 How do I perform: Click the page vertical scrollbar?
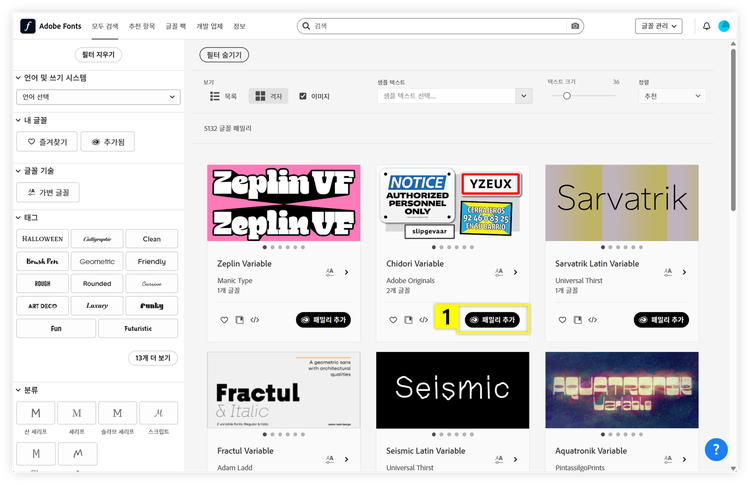click(733, 129)
